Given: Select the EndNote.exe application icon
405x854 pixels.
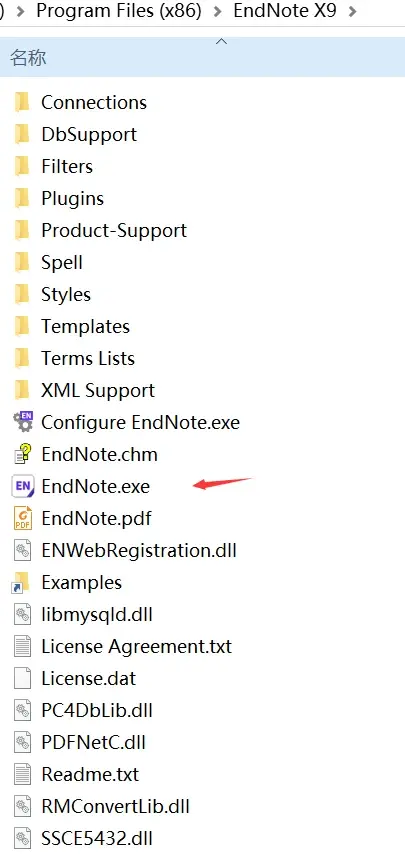Looking at the screenshot, I should 22,486.
